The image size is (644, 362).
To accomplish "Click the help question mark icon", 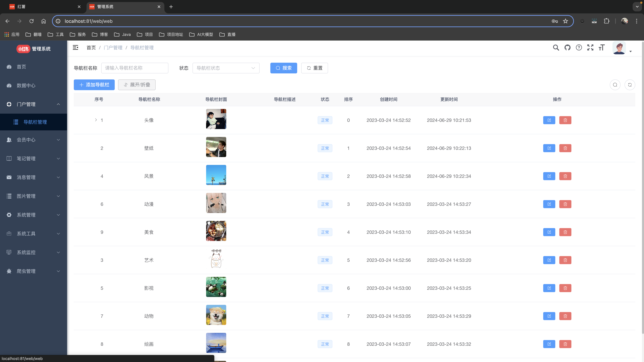I will [579, 47].
